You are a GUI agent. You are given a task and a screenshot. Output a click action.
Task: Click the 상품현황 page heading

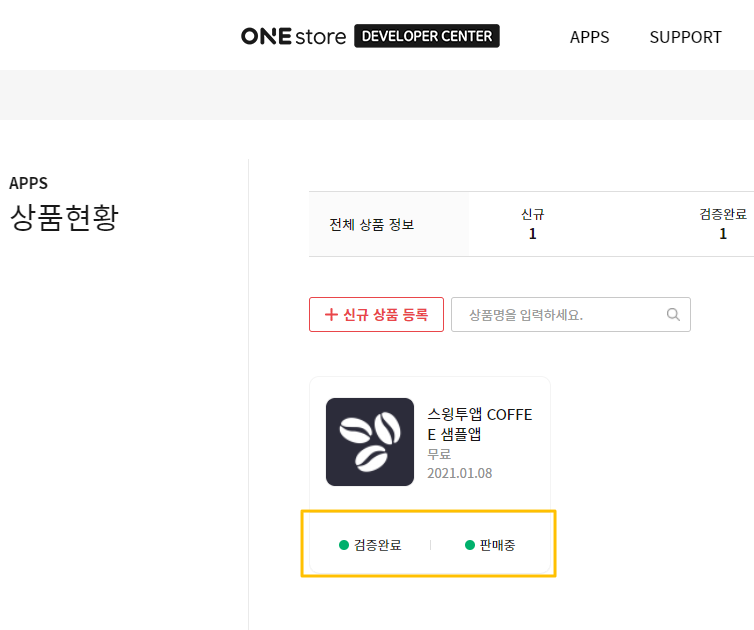(x=64, y=218)
